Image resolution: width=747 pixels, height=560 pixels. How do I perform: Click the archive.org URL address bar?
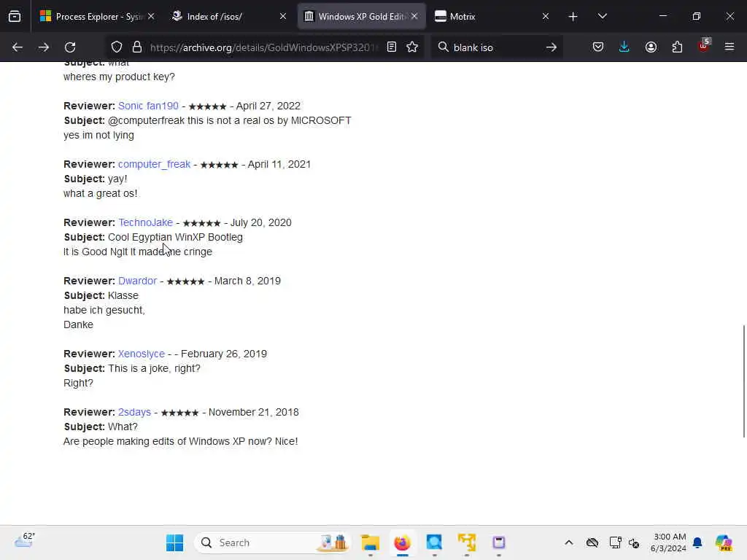263,47
